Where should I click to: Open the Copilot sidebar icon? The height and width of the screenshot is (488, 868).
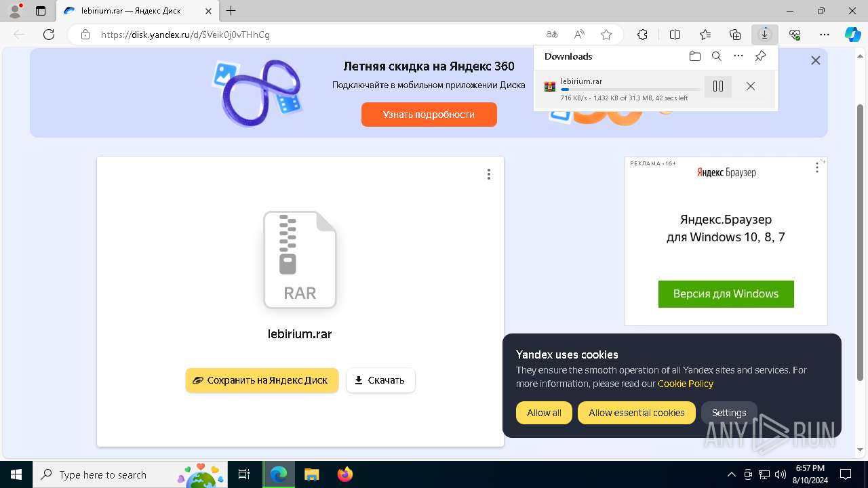852,35
